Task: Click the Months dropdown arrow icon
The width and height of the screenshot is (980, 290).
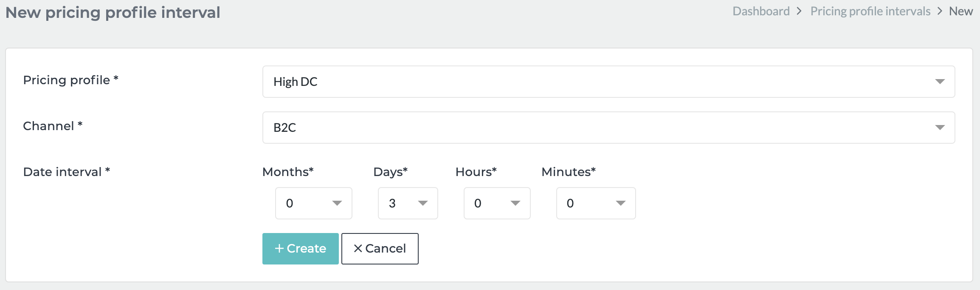Action: (338, 203)
